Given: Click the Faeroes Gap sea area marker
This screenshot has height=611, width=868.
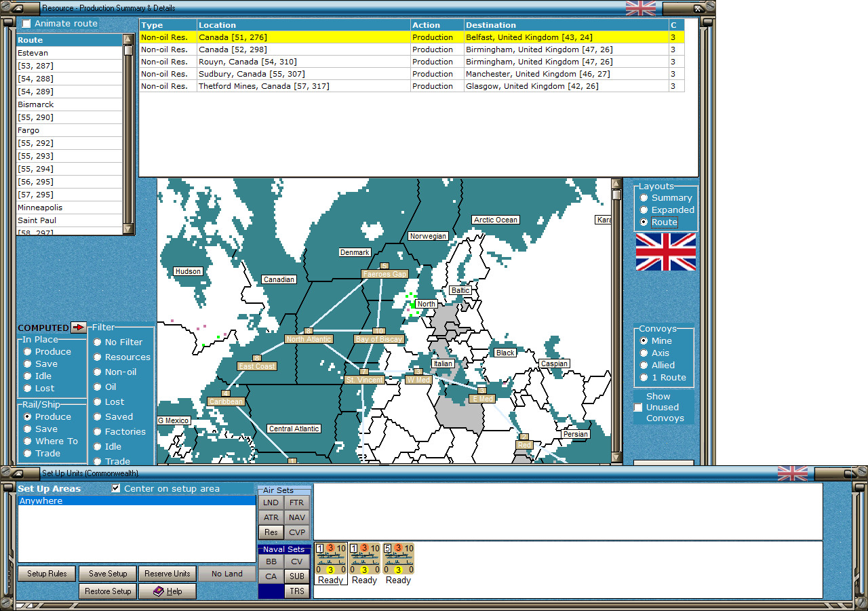Looking at the screenshot, I should coord(384,274).
